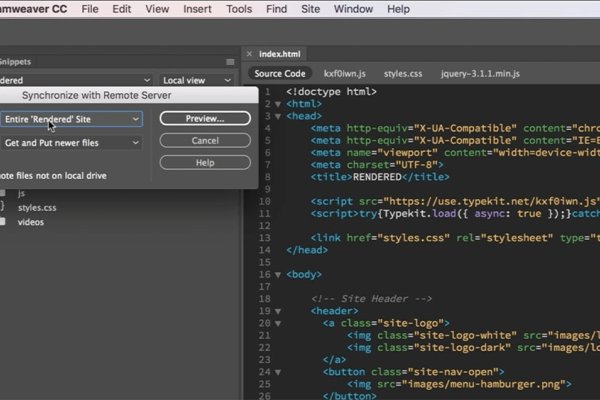The width and height of the screenshot is (600, 400).
Task: Open the File menu
Action: coord(90,9)
